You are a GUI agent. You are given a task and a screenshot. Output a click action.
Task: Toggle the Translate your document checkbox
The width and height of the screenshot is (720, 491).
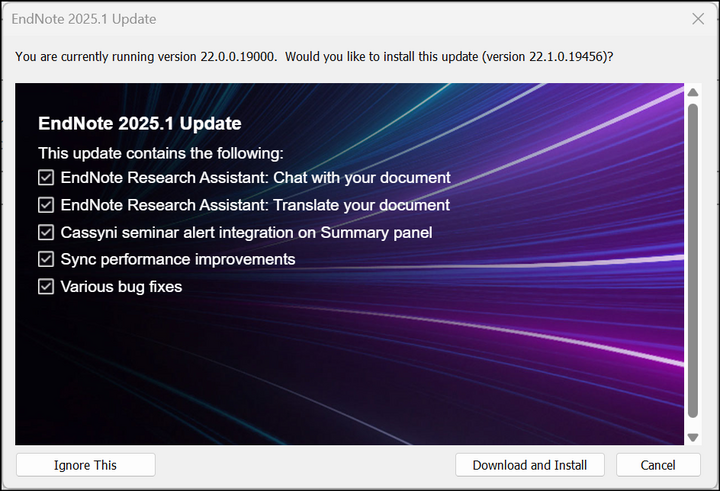click(x=46, y=205)
